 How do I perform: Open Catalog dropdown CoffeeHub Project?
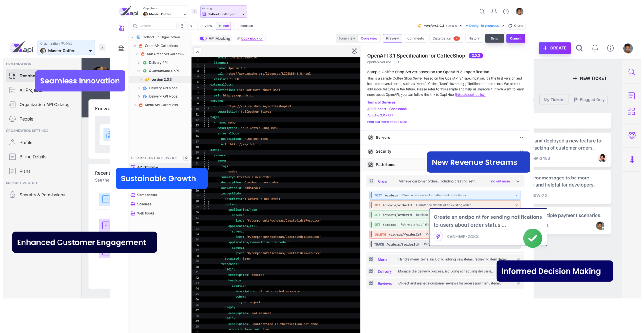click(x=224, y=12)
